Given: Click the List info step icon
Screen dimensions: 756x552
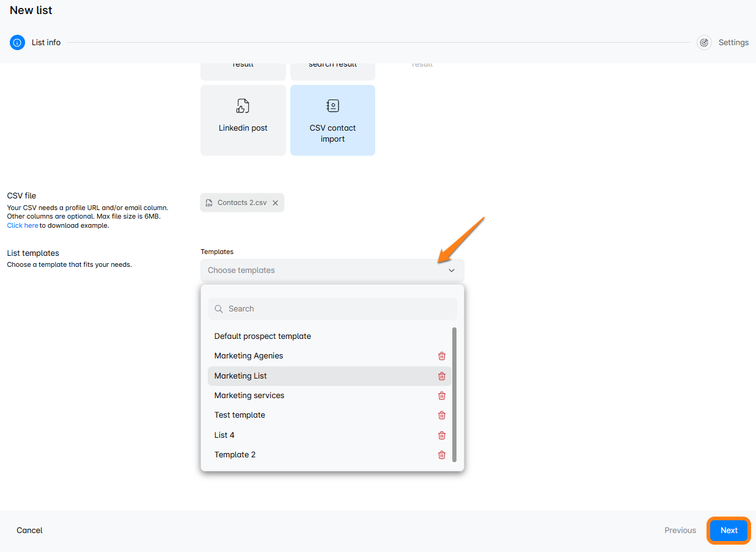Looking at the screenshot, I should tap(17, 43).
